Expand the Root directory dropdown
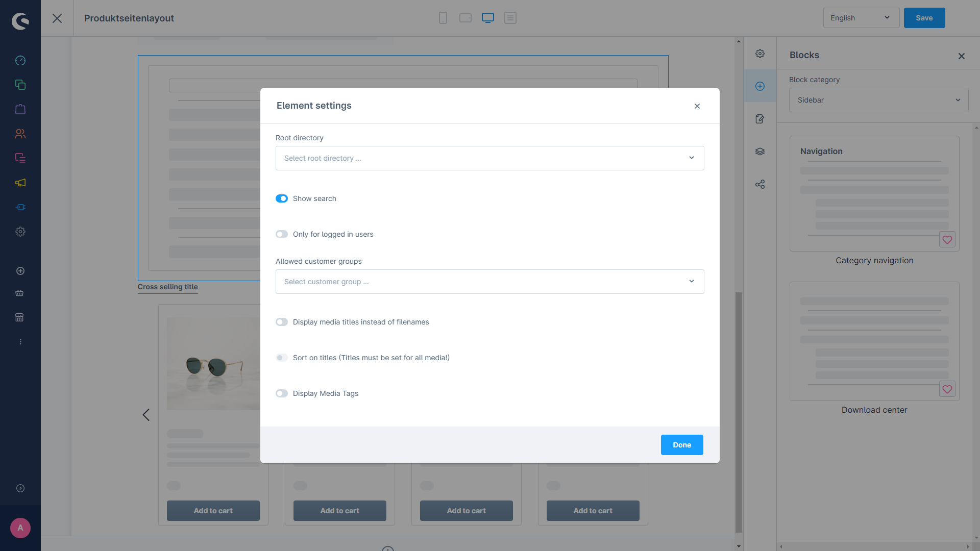The image size is (980, 551). 489,158
